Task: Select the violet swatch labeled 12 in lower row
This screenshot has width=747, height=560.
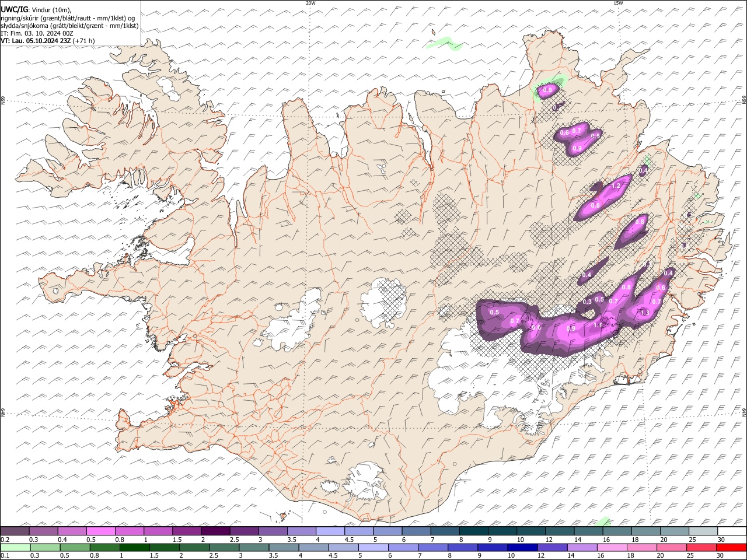Action: [x=552, y=547]
